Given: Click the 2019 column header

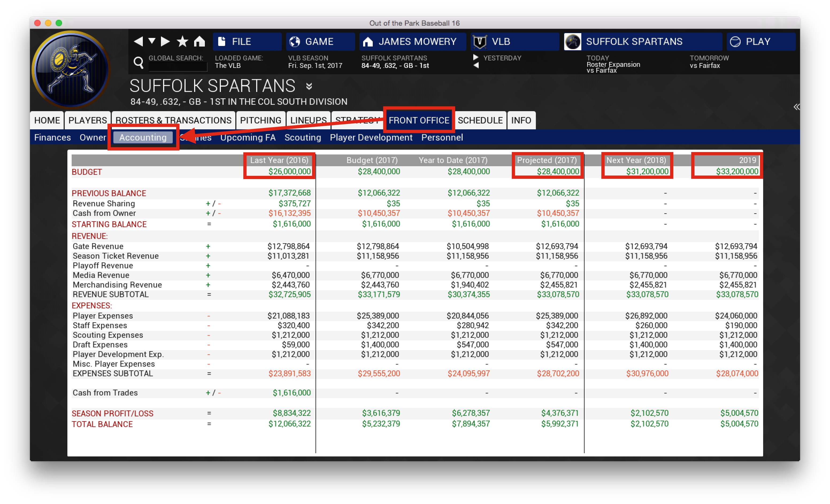Looking at the screenshot, I should 747,160.
